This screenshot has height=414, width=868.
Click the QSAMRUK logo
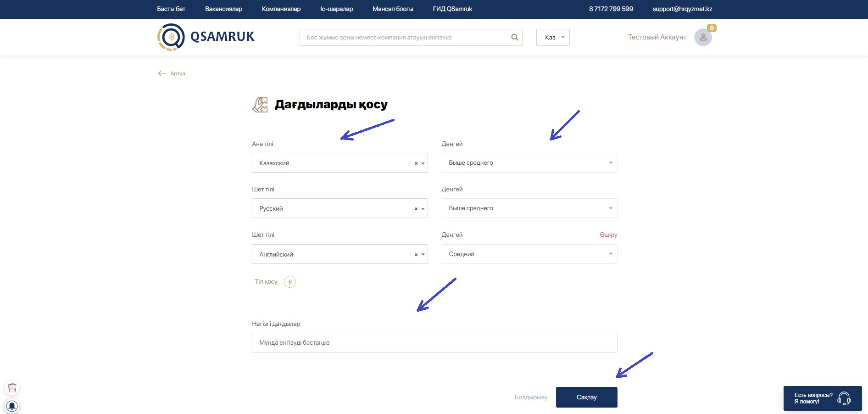[x=206, y=37]
